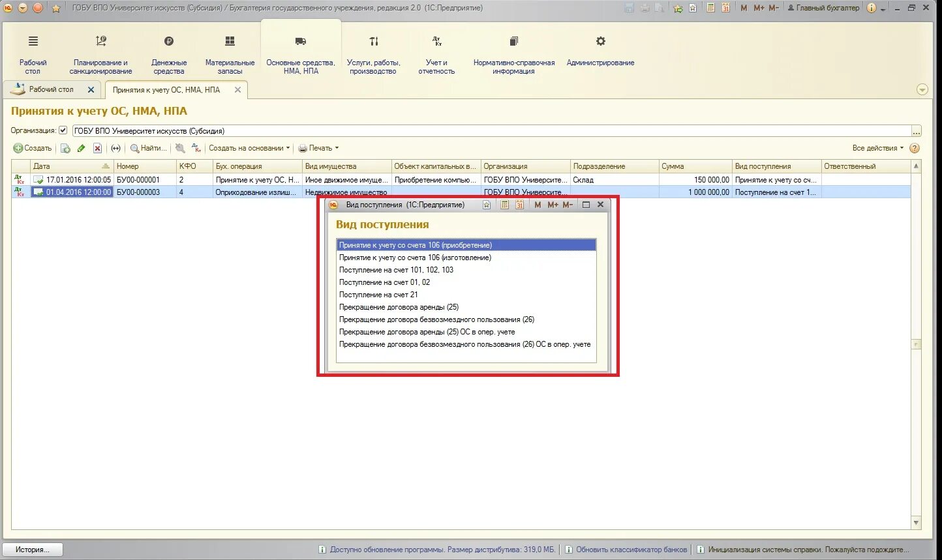Open the Рабочий стол section
942x560 pixels.
(x=33, y=55)
